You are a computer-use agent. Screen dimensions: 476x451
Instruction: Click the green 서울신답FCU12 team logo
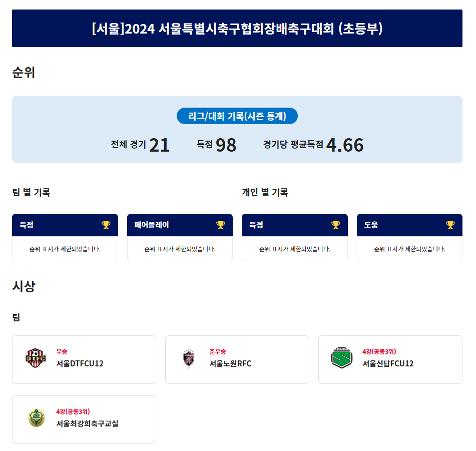(x=342, y=358)
